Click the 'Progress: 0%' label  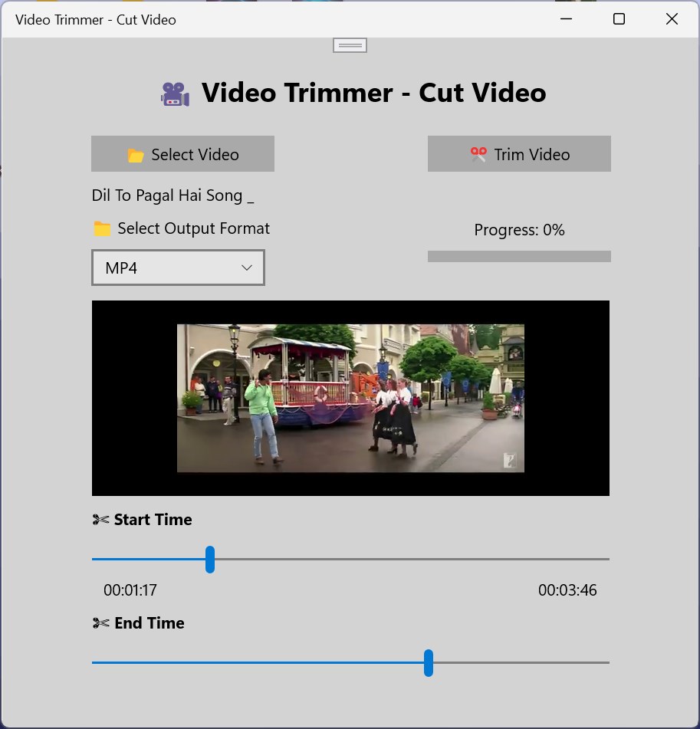click(x=519, y=230)
